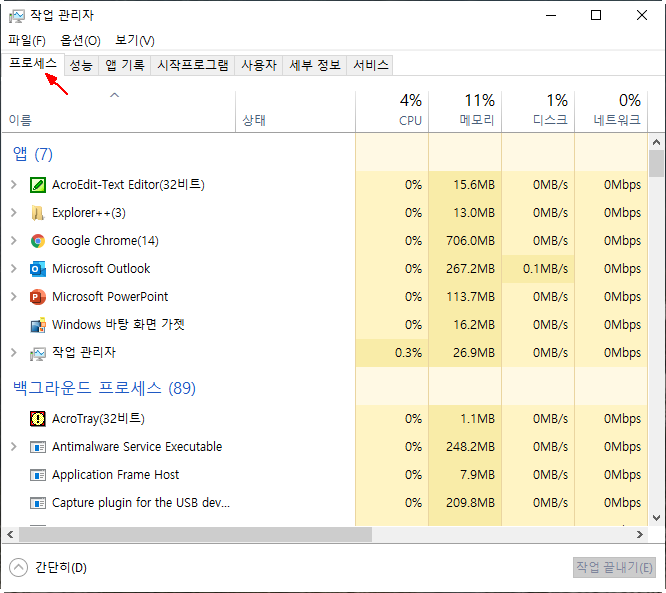Select the Microsoft PowerPoint row name
666x593 pixels.
tap(110, 297)
